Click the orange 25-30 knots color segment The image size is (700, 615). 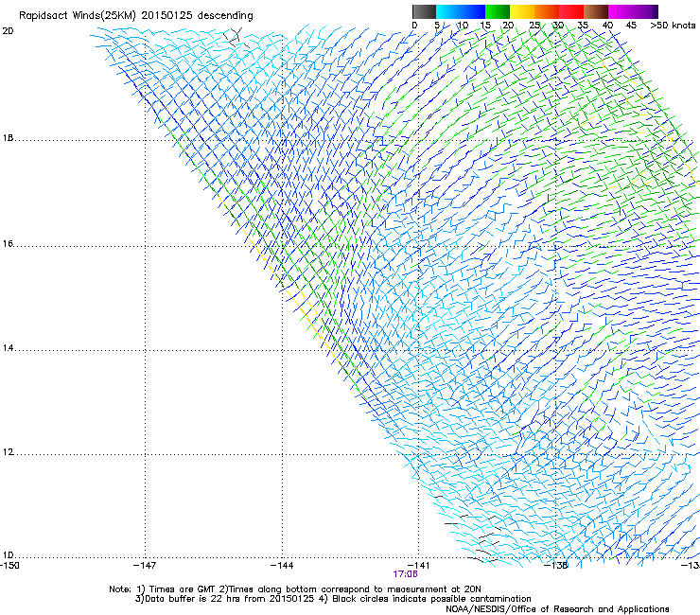(547, 11)
